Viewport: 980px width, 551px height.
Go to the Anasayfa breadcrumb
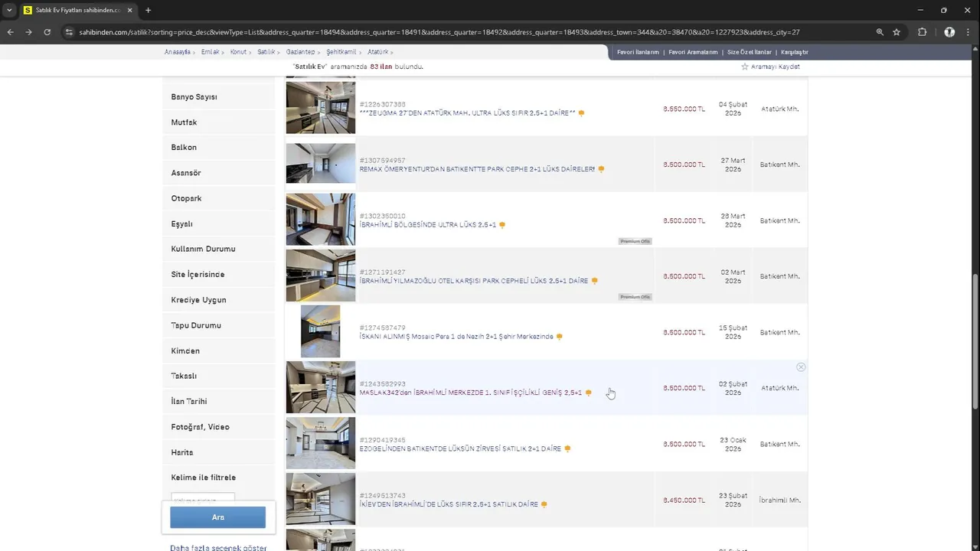(x=177, y=52)
